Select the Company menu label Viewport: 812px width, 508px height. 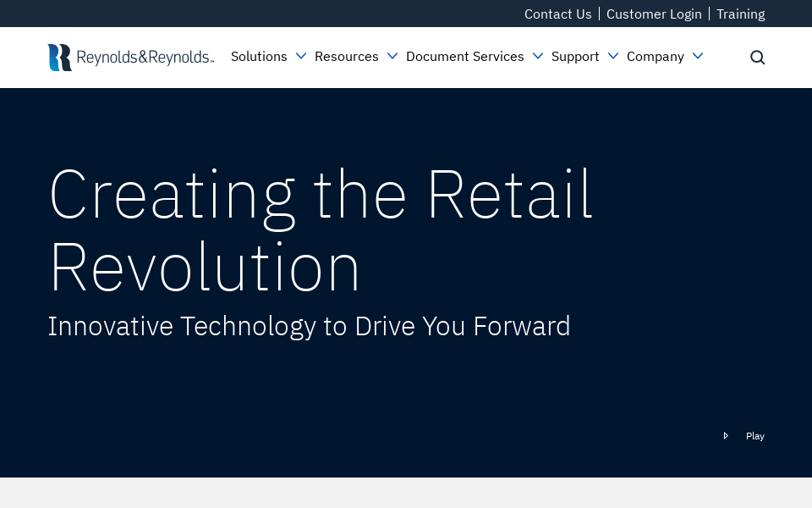click(x=655, y=56)
